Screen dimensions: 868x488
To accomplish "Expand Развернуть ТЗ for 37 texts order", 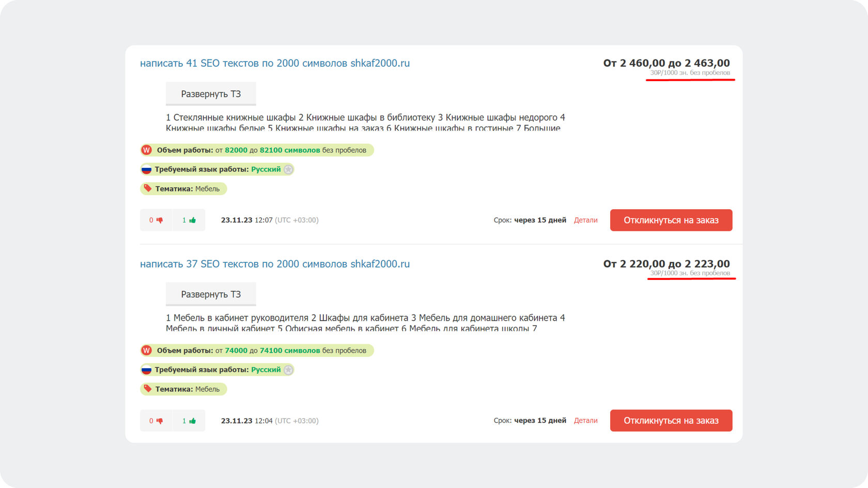I will tap(211, 294).
